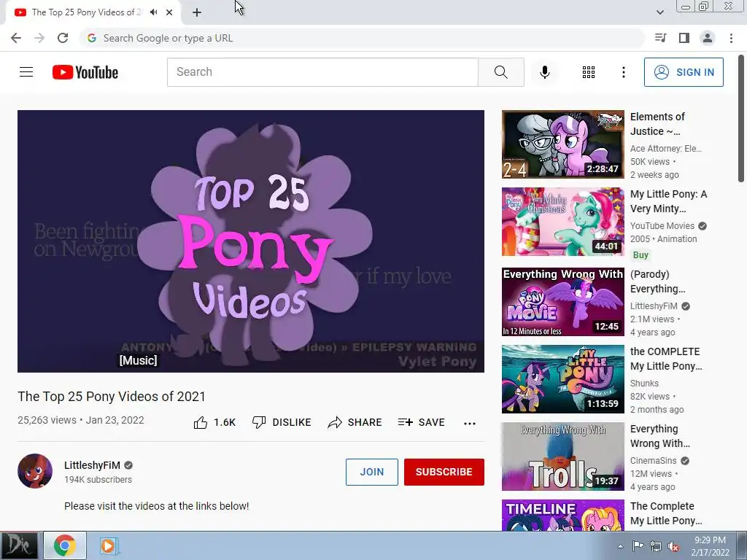Click the browser forward arrow
The width and height of the screenshot is (747, 560).
coord(39,38)
